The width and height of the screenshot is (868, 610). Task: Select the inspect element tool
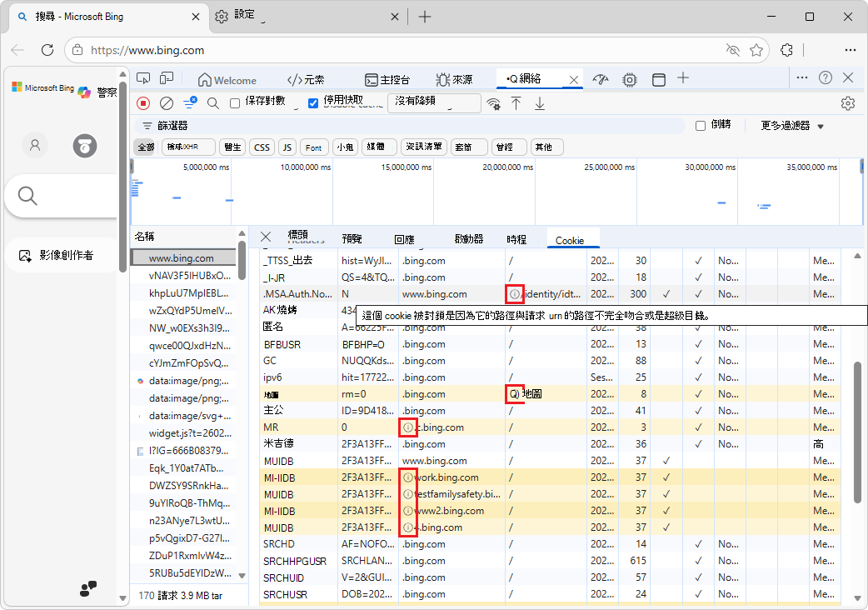[142, 78]
